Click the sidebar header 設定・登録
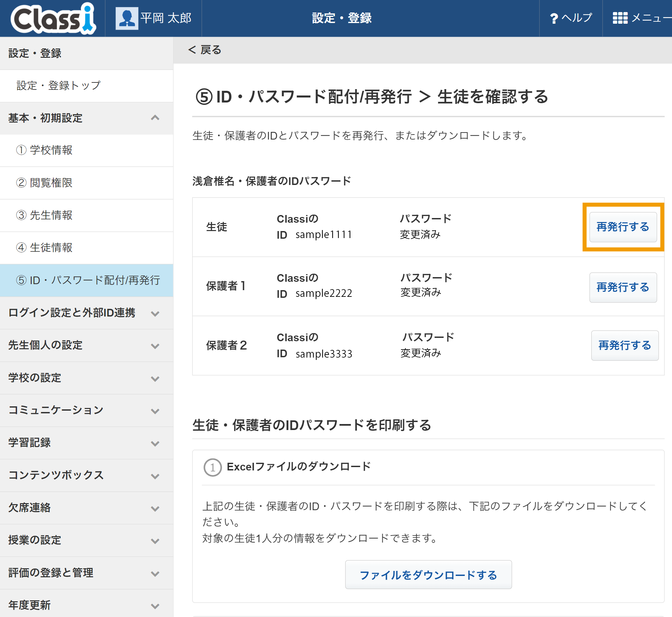This screenshot has width=672, height=617. point(35,53)
